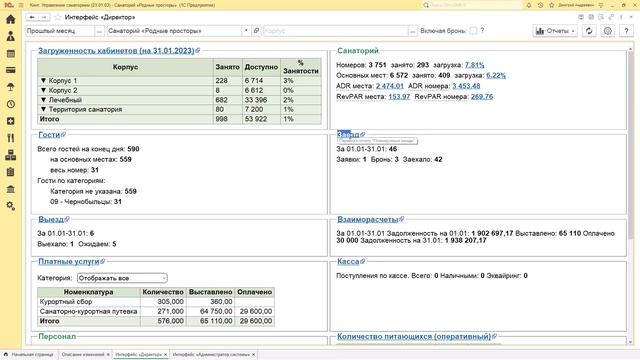Open Взаиморасчеты link

[367, 219]
